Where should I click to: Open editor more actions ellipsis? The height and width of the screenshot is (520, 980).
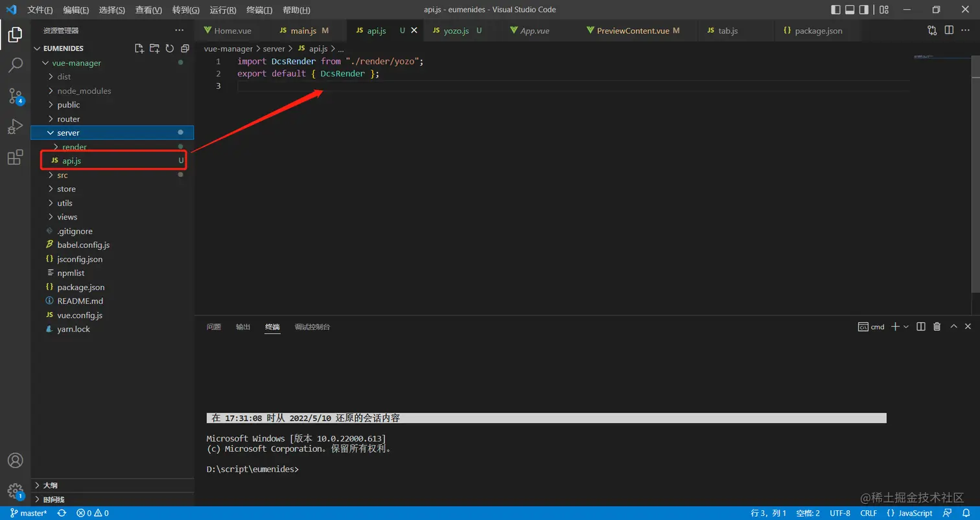[x=966, y=30]
